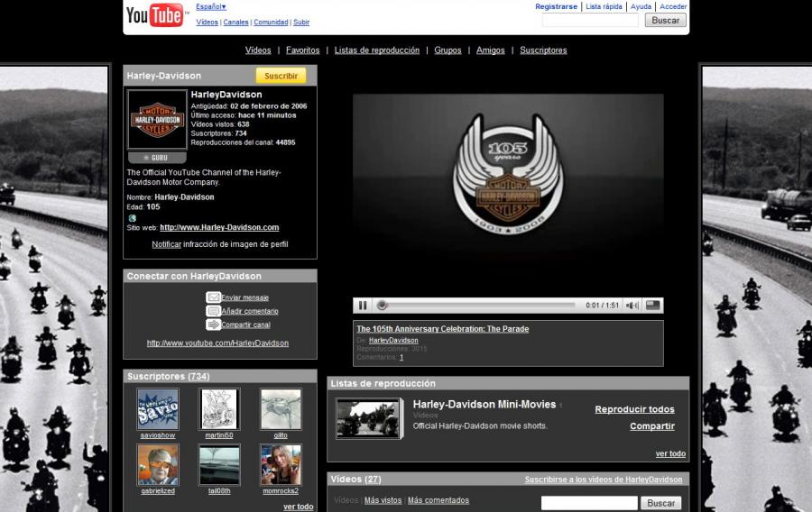The height and width of the screenshot is (512, 812).
Task: Open The 105th Anniversary Celebration title link
Action: point(443,329)
